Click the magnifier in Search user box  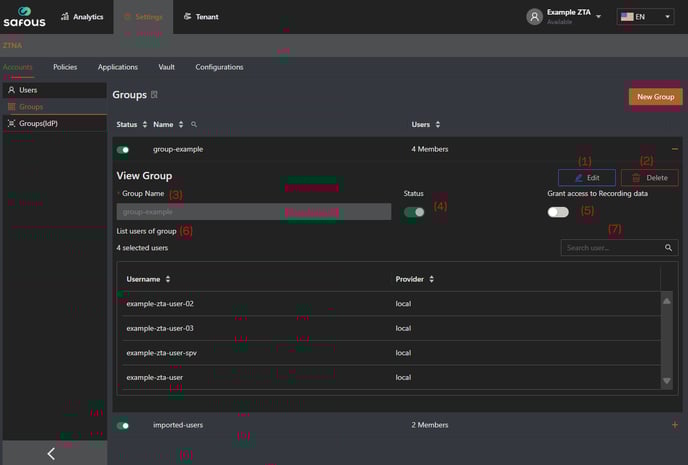668,248
